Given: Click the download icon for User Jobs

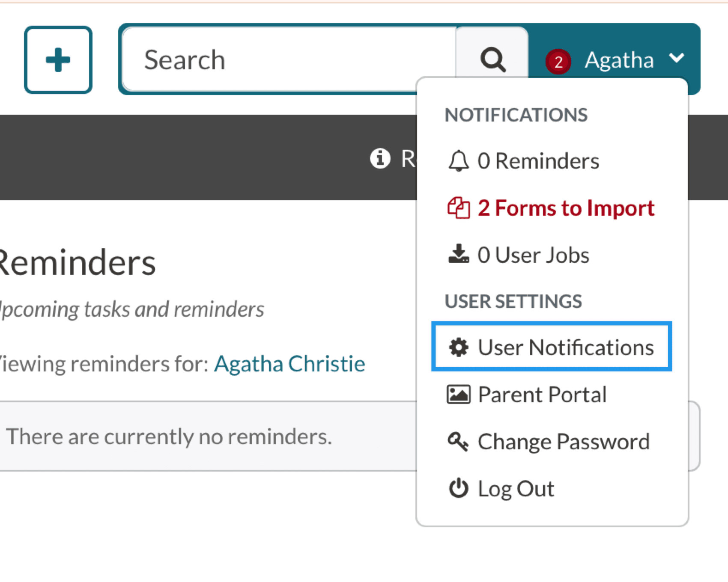Looking at the screenshot, I should (458, 255).
